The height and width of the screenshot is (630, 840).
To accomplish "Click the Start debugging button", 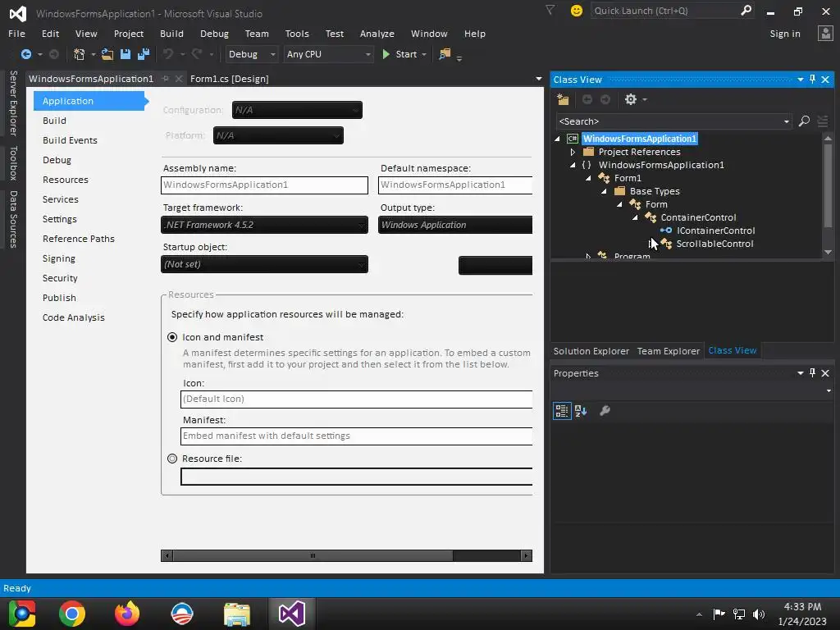I will point(399,54).
